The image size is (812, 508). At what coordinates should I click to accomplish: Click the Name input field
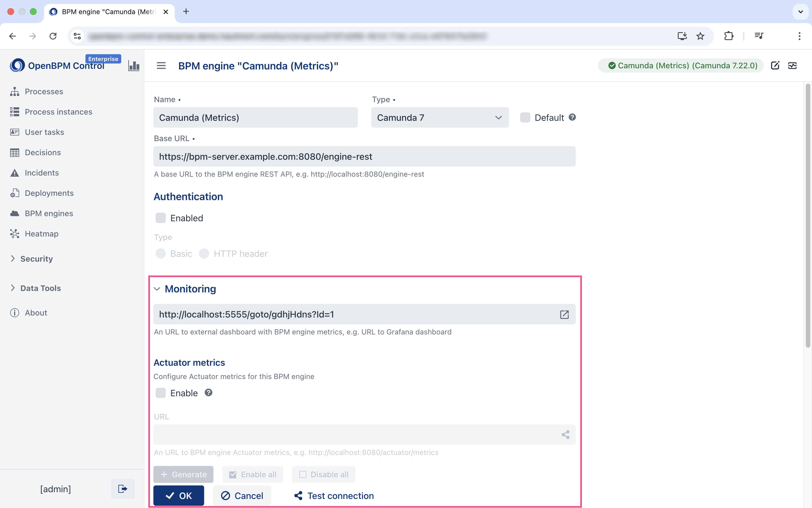[255, 118]
